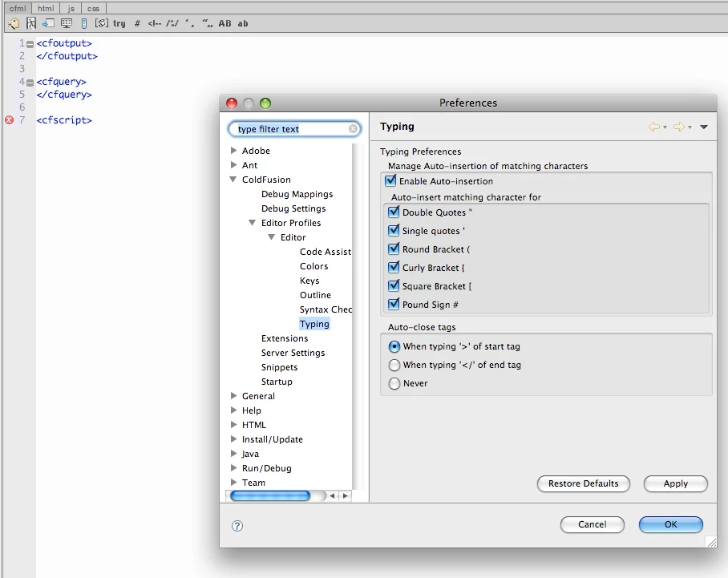Click the running-man abort icon in the toolbar
This screenshot has width=728, height=578.
31,23
